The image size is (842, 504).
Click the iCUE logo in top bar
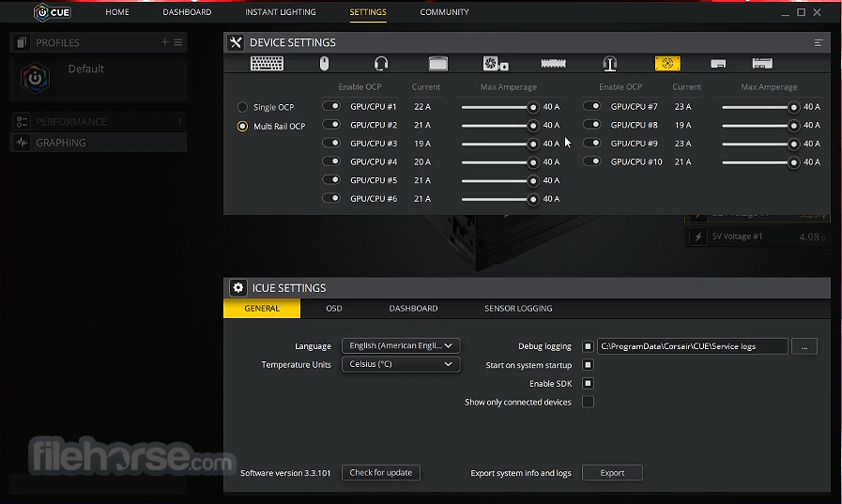(x=52, y=12)
